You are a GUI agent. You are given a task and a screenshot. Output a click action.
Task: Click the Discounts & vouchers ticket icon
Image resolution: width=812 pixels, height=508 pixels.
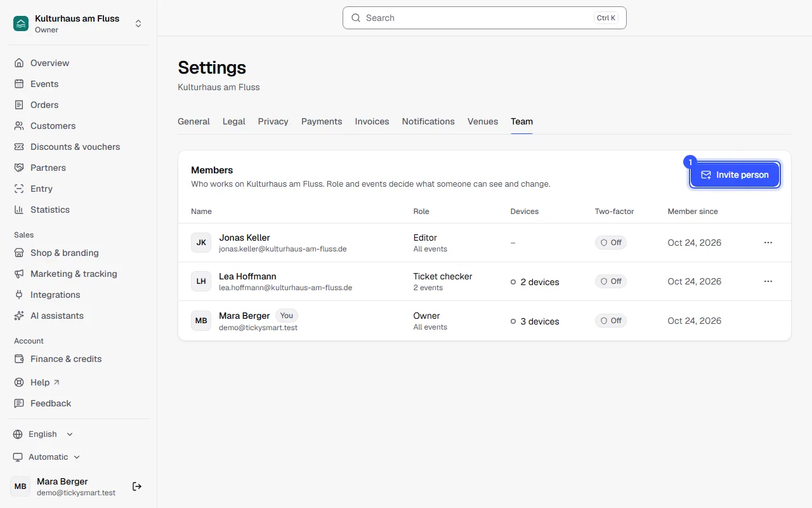pyautogui.click(x=19, y=147)
